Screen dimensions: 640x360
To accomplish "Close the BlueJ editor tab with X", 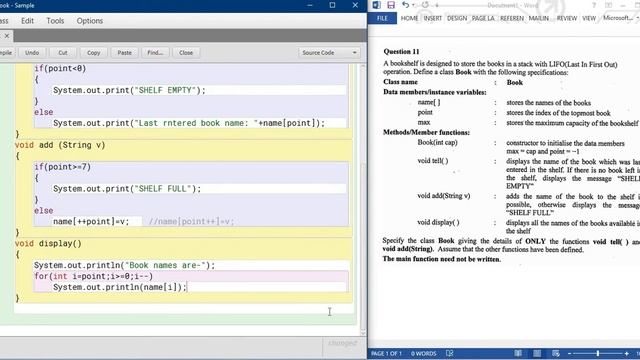I will click(7, 36).
